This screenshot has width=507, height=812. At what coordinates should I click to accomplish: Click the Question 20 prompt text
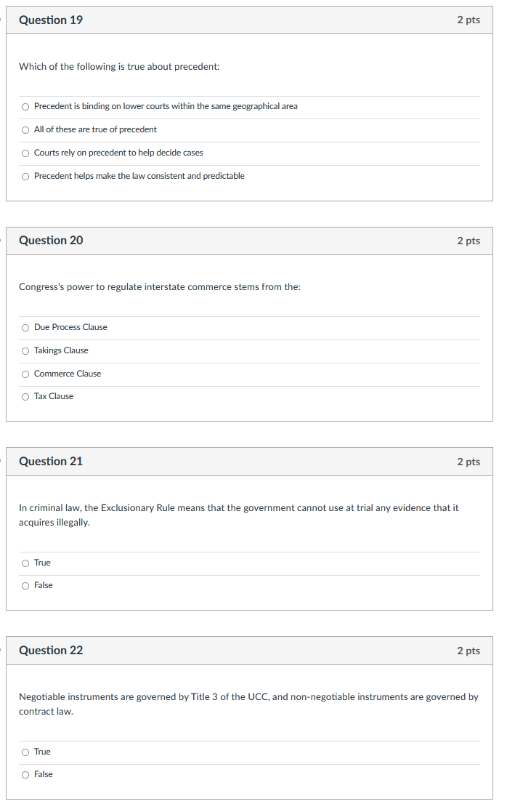(x=159, y=286)
